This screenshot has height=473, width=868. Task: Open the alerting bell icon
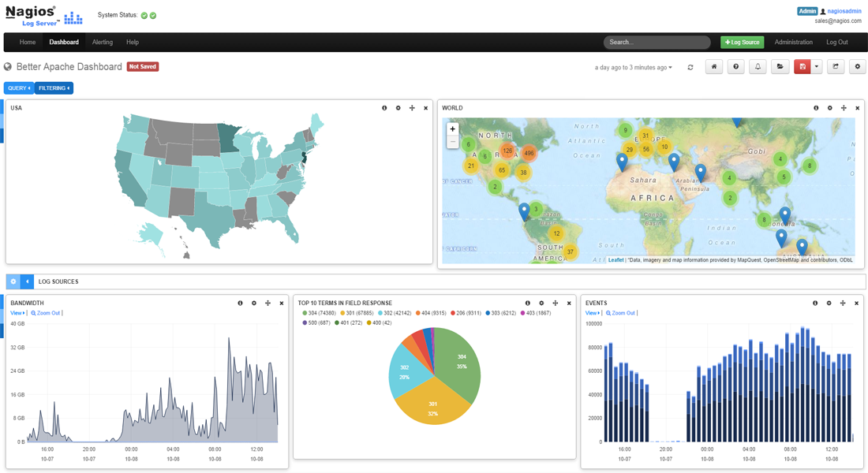click(758, 67)
